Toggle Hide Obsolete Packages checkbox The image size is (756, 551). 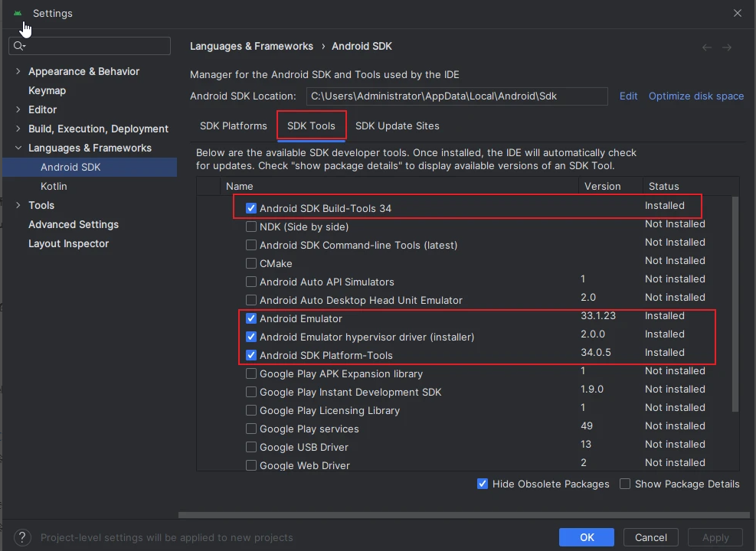tap(483, 484)
